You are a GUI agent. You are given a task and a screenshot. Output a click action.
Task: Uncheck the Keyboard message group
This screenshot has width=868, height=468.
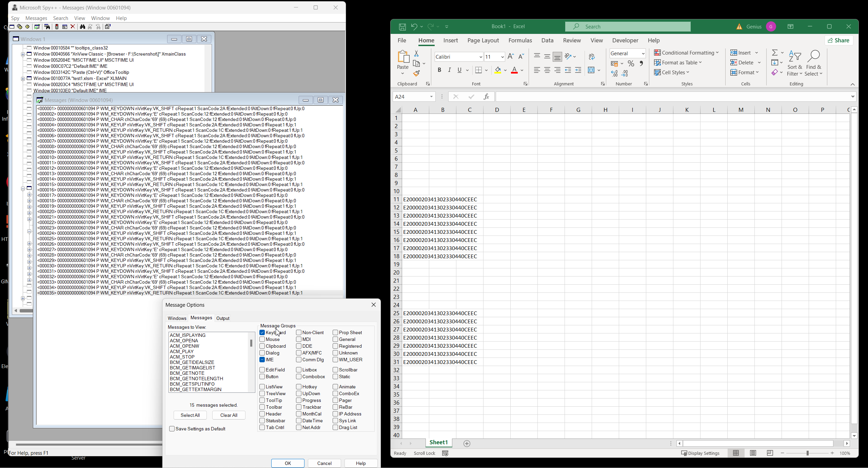262,332
